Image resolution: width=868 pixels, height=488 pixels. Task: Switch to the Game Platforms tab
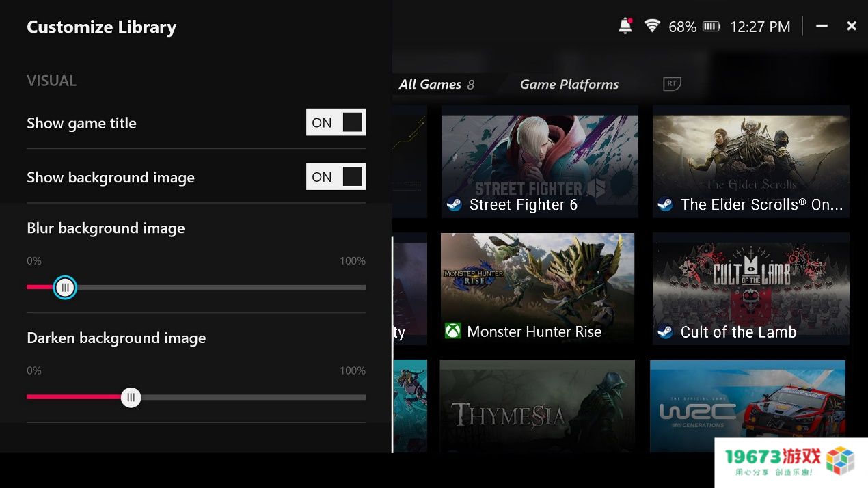pyautogui.click(x=569, y=84)
